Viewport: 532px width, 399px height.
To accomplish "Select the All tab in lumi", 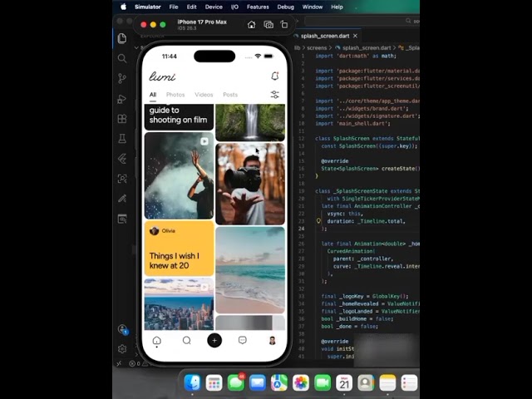I will click(x=153, y=95).
